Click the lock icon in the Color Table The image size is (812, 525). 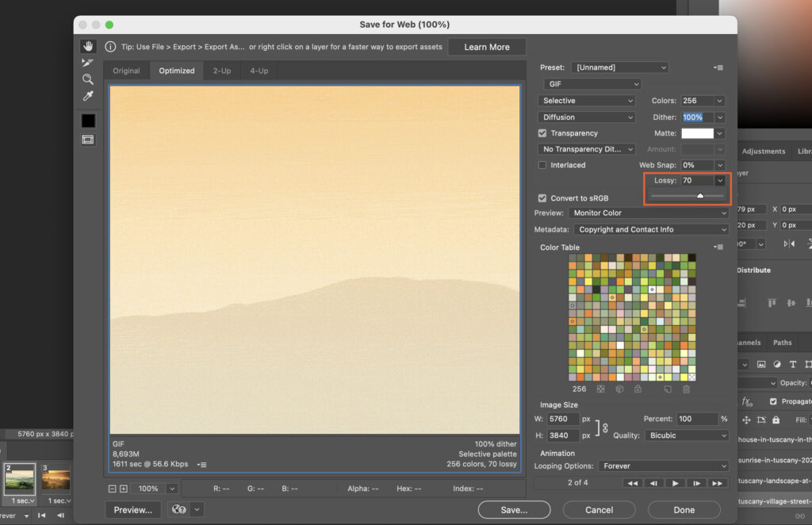[x=638, y=389]
